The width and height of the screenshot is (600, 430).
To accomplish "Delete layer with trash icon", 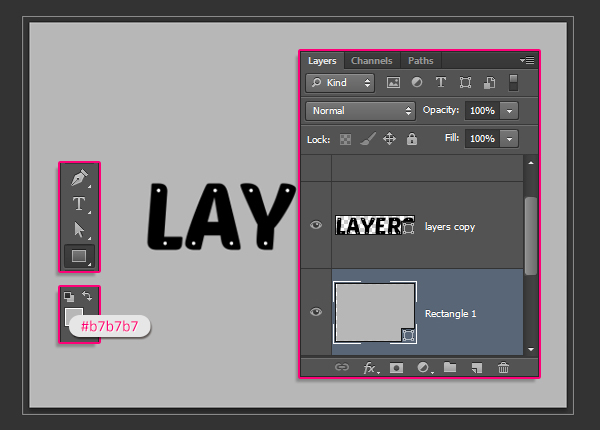I will pyautogui.click(x=503, y=368).
